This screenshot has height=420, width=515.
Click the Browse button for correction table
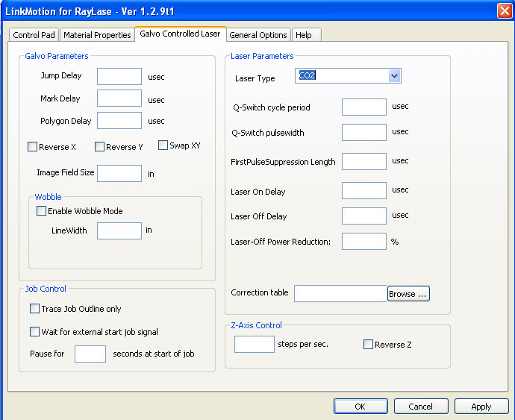tap(408, 294)
